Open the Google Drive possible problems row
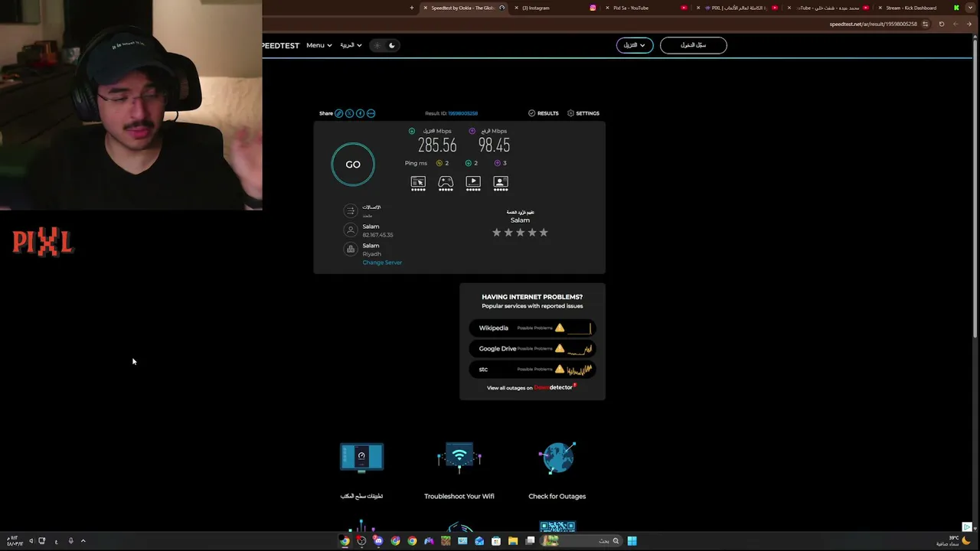Screen dimensions: 980x551 tap(532, 349)
